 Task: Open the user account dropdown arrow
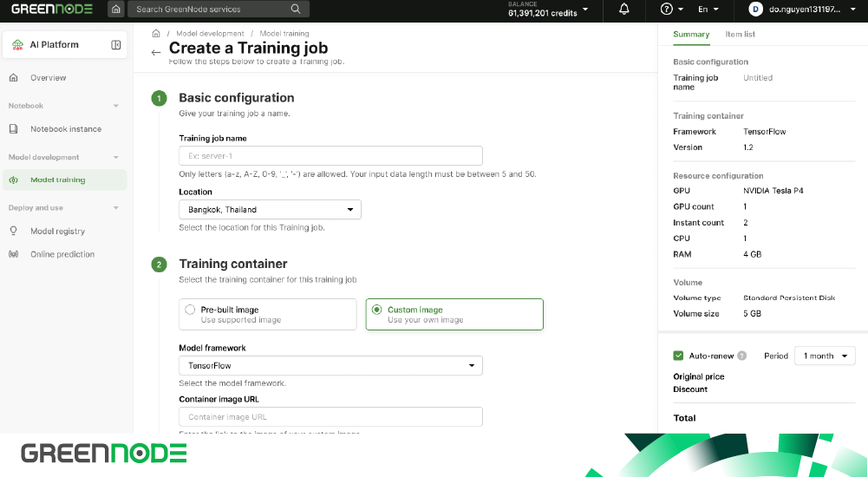click(853, 9)
